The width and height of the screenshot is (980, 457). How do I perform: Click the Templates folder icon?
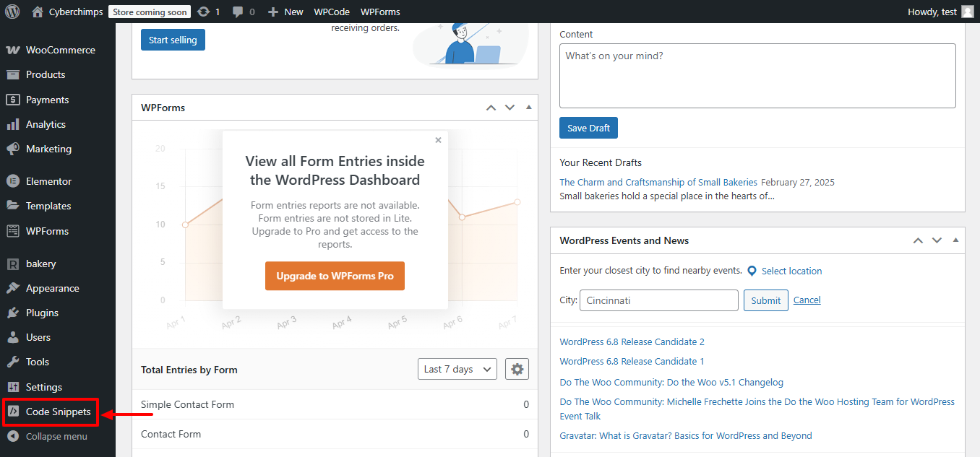pyautogui.click(x=13, y=206)
